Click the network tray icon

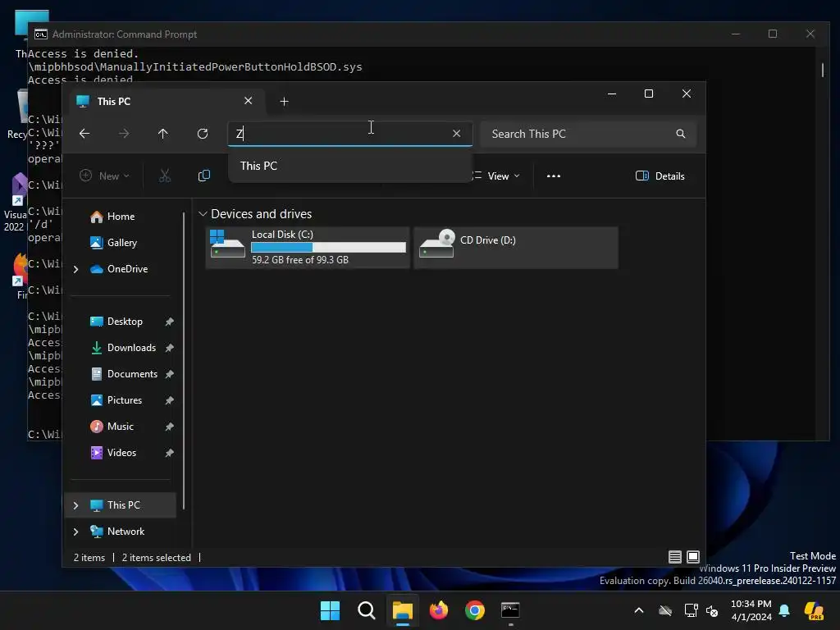click(691, 610)
